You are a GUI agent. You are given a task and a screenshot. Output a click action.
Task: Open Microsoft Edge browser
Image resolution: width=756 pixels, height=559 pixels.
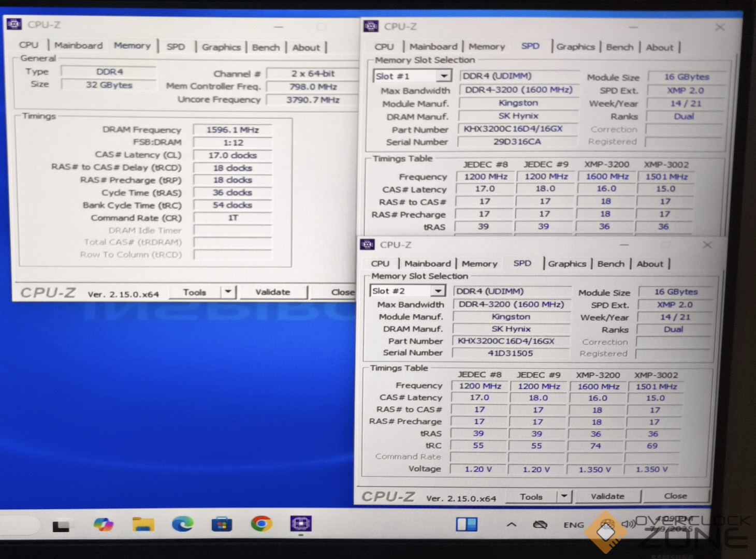pos(182,524)
